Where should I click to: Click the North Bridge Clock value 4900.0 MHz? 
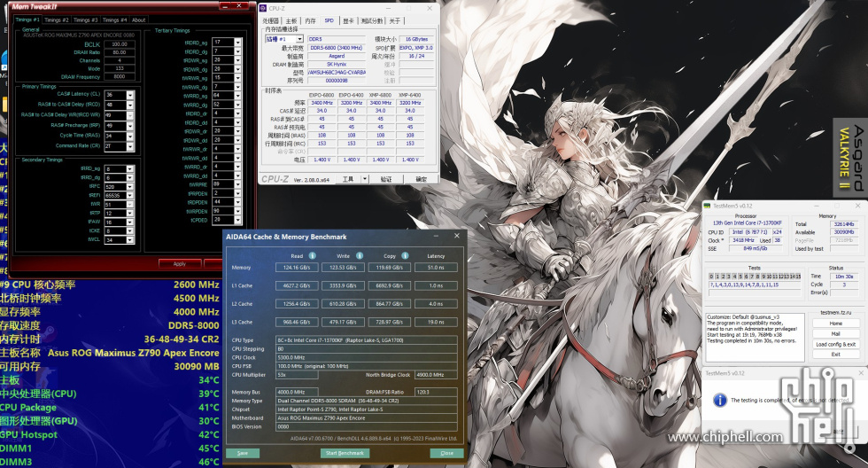click(x=436, y=375)
